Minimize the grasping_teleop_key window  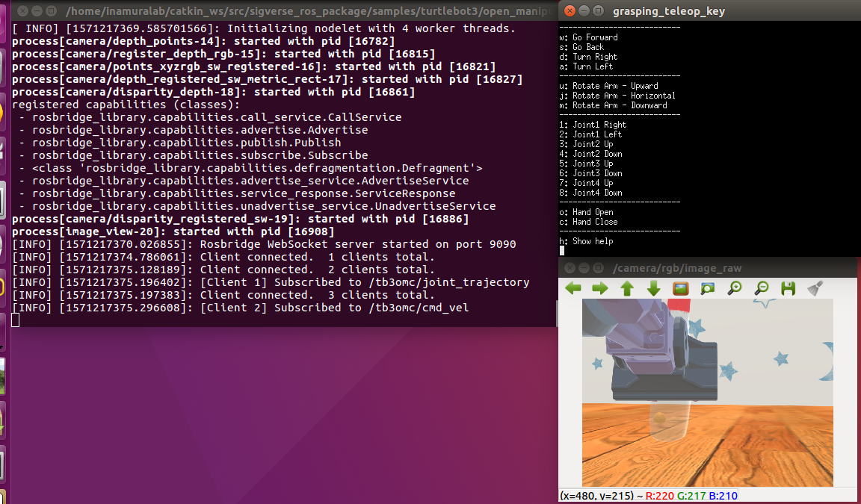pos(585,11)
